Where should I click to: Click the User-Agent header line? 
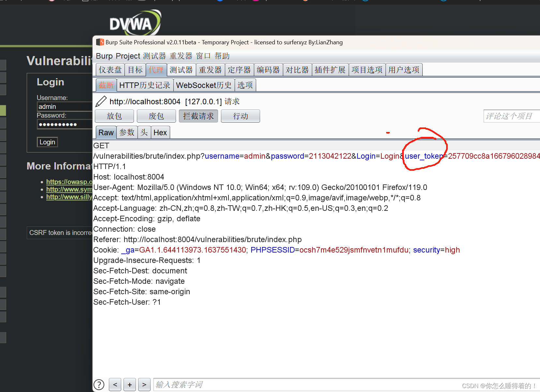(x=260, y=187)
